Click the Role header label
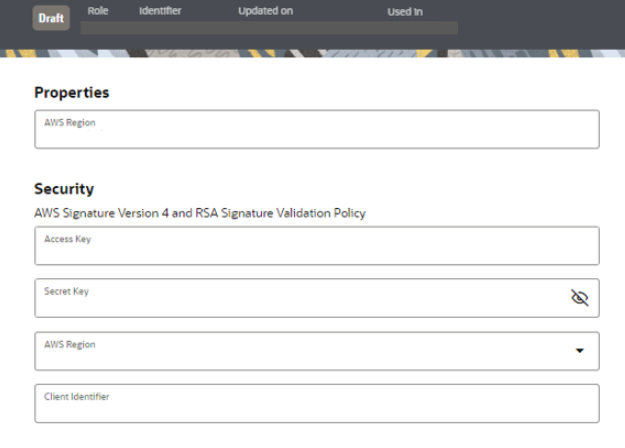 (x=98, y=11)
